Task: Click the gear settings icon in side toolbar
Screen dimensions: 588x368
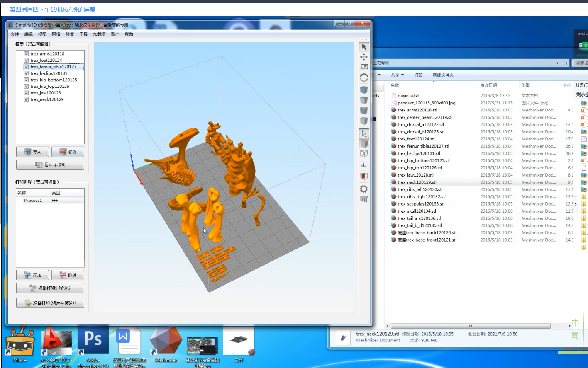Action: [364, 189]
